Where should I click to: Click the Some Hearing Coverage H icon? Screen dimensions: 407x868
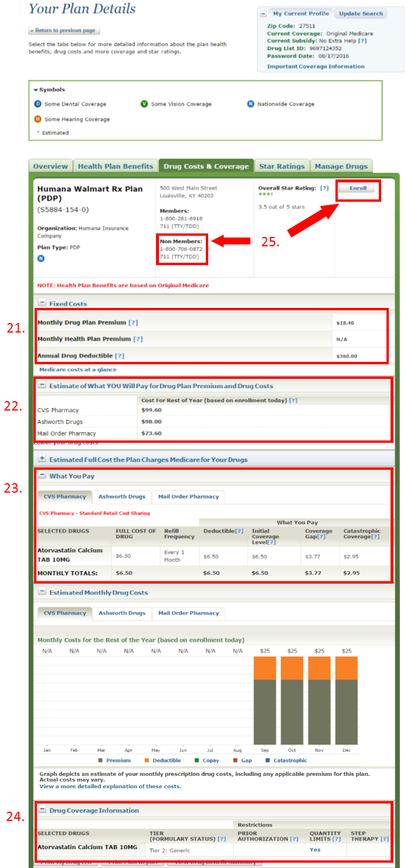38,119
